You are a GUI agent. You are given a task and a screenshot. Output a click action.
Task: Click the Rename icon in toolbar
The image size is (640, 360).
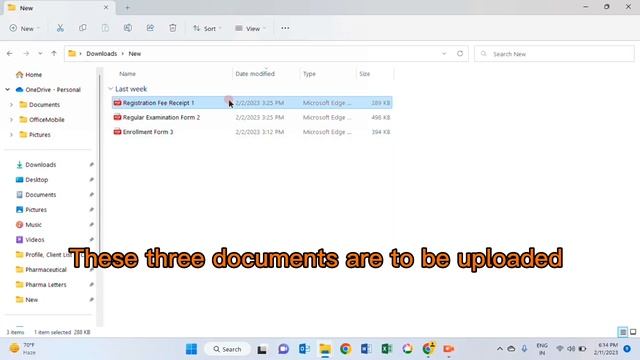coord(128,28)
